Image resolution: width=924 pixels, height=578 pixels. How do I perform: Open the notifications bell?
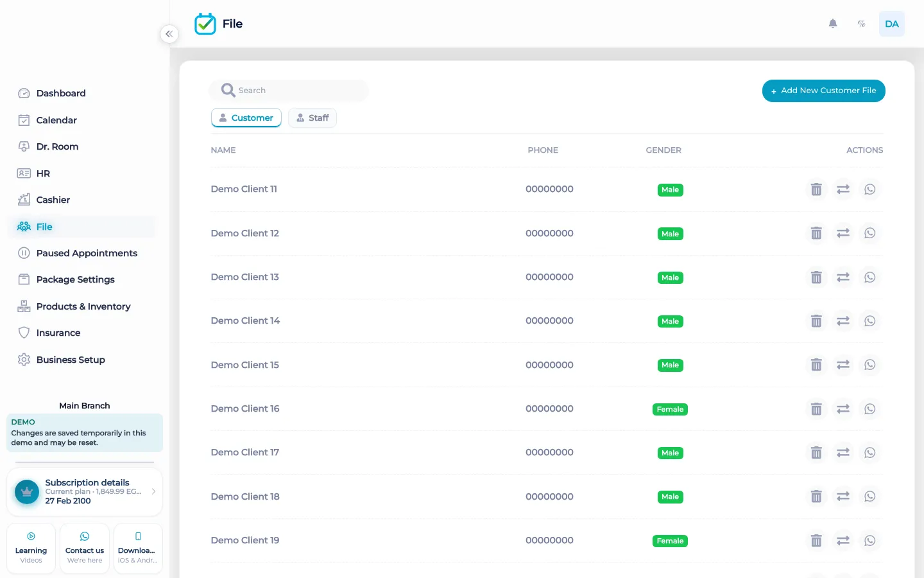tap(833, 24)
